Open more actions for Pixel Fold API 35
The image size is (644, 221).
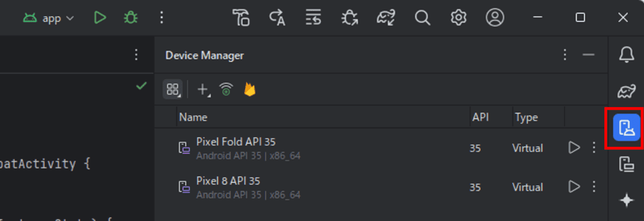(x=594, y=147)
